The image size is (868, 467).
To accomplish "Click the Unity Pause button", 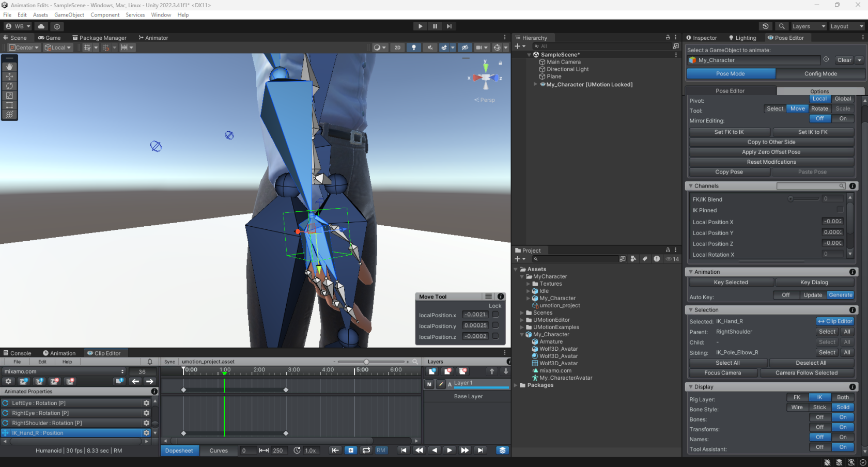I will (x=435, y=26).
